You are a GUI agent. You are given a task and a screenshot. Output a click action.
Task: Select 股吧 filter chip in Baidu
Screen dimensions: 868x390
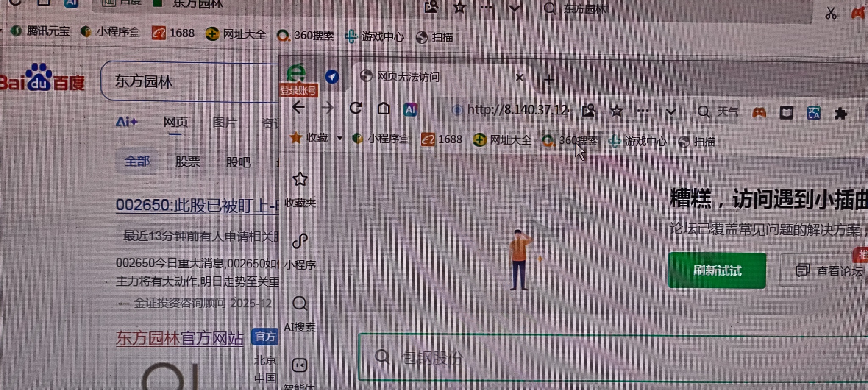238,162
